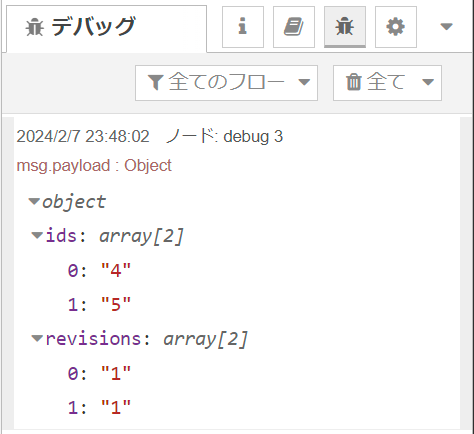Open the 全てのフロー filter dropdown
Image resolution: width=474 pixels, height=434 pixels.
[x=226, y=83]
